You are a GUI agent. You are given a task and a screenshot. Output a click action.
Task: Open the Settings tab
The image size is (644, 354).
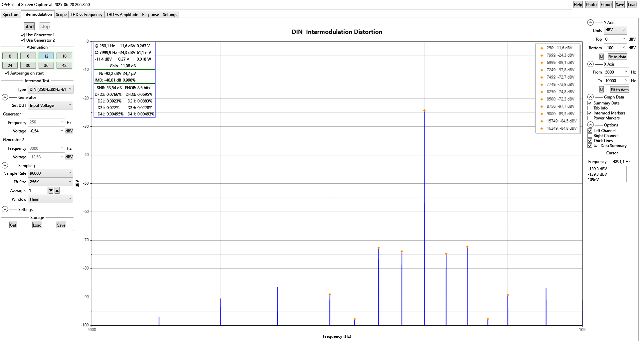(170, 15)
